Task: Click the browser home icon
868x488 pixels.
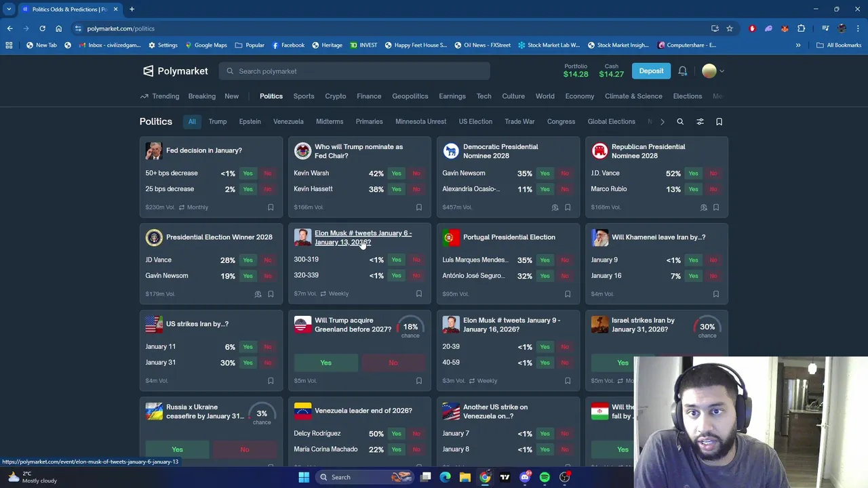Action: [58, 28]
